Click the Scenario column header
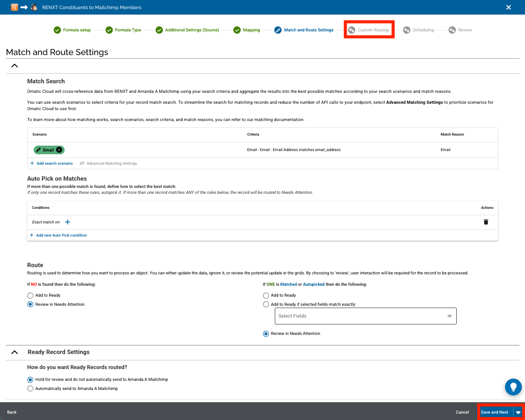Viewport: 525px width, 420px height. click(x=40, y=134)
